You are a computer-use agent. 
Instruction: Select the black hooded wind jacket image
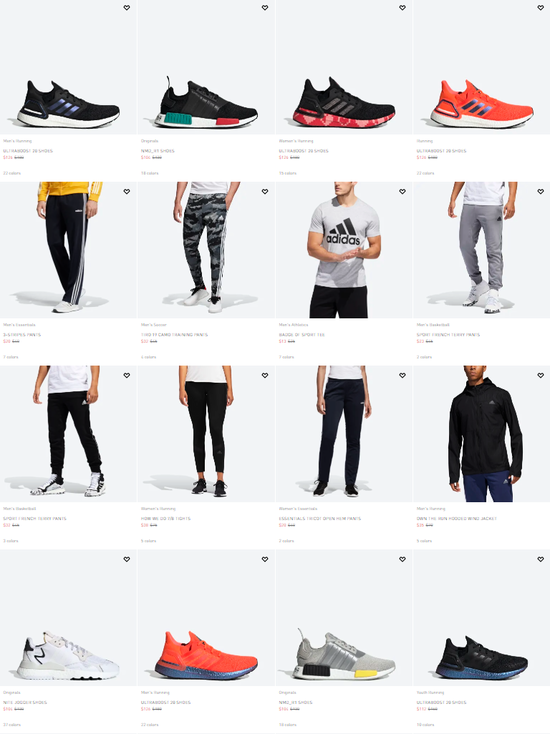pos(482,434)
